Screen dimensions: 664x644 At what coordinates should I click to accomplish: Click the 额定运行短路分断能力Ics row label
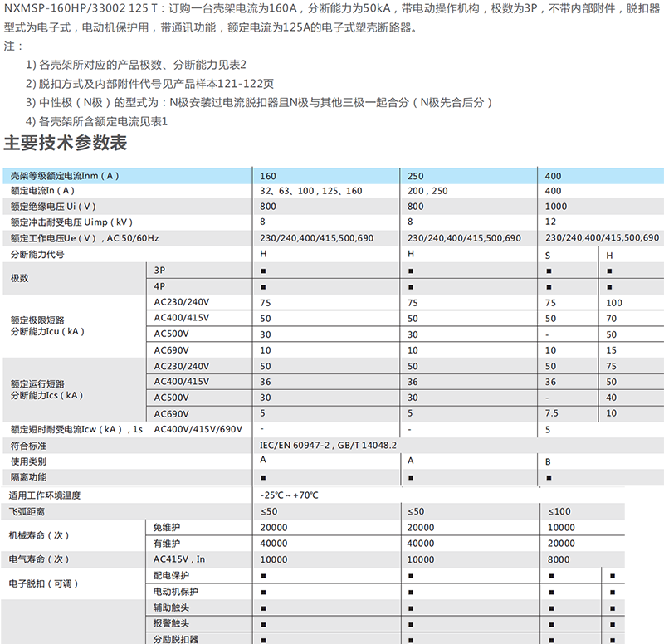pyautogui.click(x=47, y=389)
